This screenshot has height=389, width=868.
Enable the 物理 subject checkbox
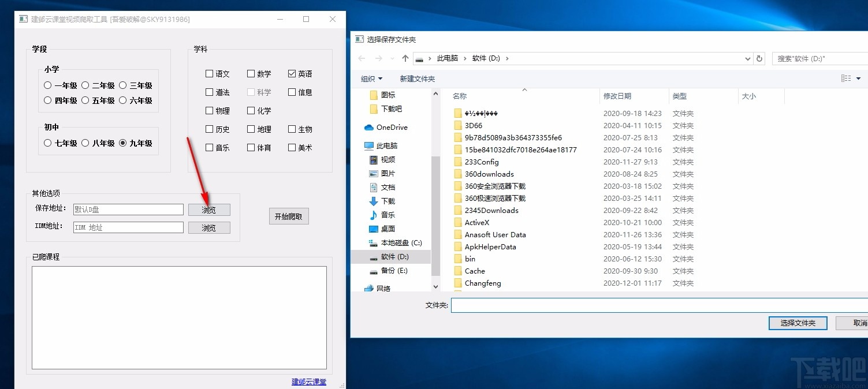[210, 110]
